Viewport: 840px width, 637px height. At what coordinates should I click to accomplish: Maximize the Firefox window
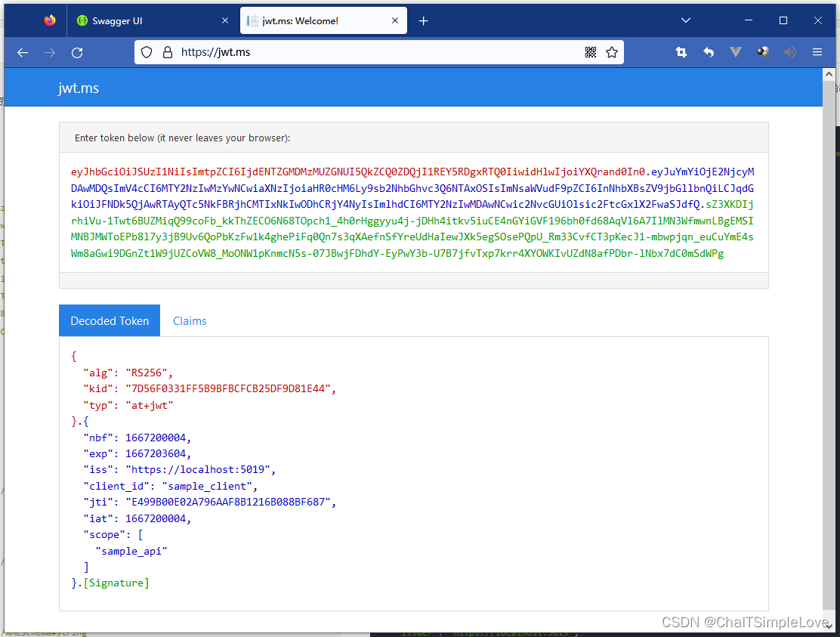tap(783, 20)
